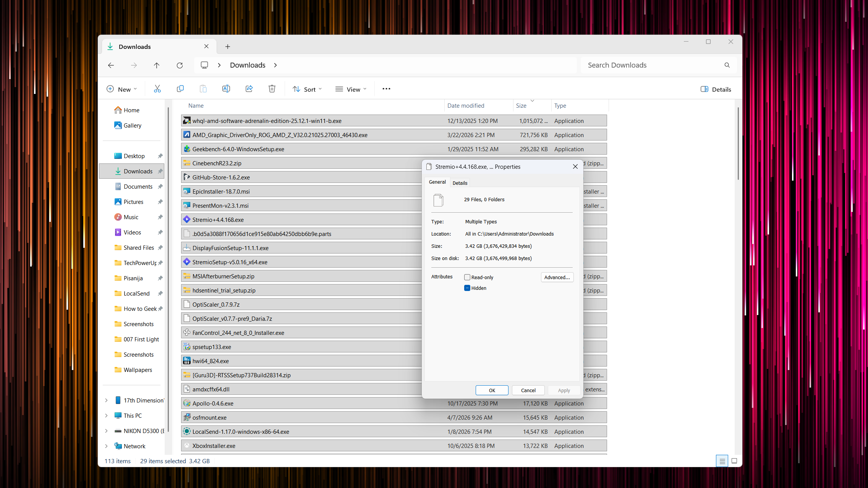The height and width of the screenshot is (488, 868).
Task: Click the Rename icon in toolbar
Action: click(226, 89)
